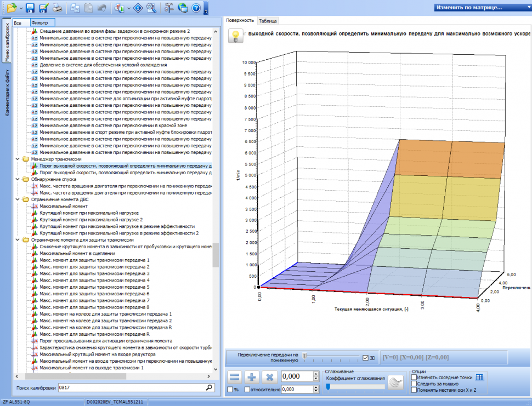Open the dropdown arrow next to open folder icon

click(21, 8)
